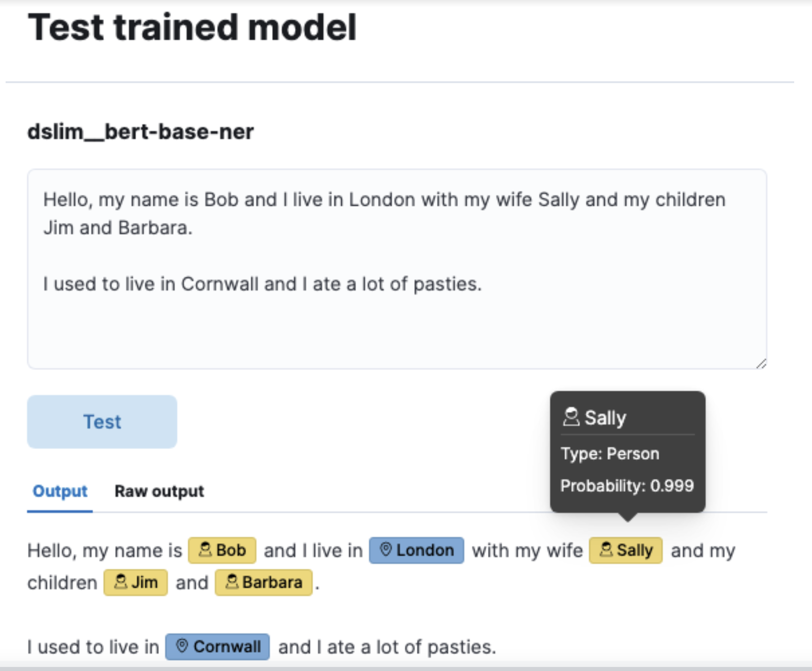Select the London location entity
812x671 pixels.
(416, 550)
